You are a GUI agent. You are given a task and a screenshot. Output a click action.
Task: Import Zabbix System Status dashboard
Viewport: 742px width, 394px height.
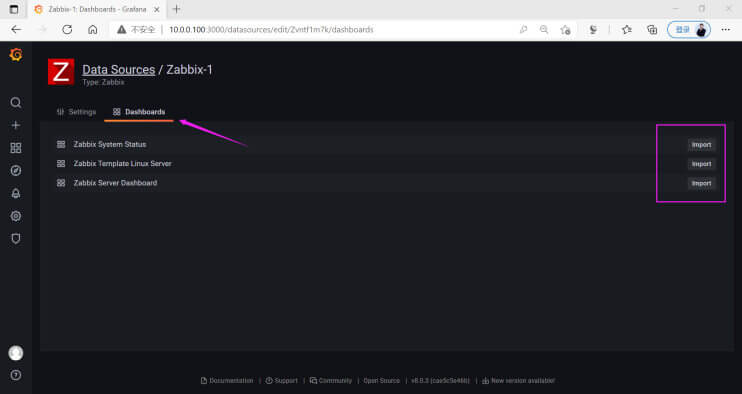[x=701, y=145]
